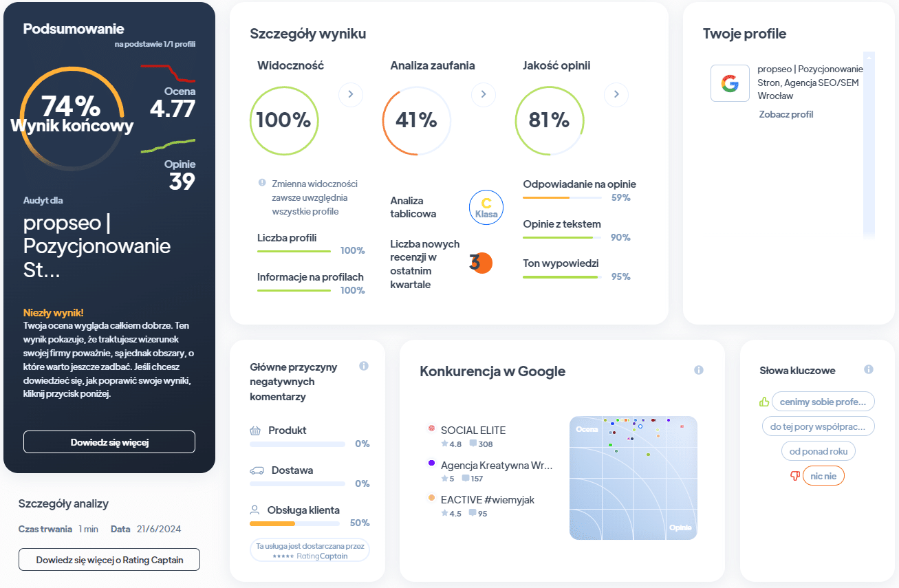Screen dimensions: 899x588
Task: Click the 59% response rate value
Action: 621,198
